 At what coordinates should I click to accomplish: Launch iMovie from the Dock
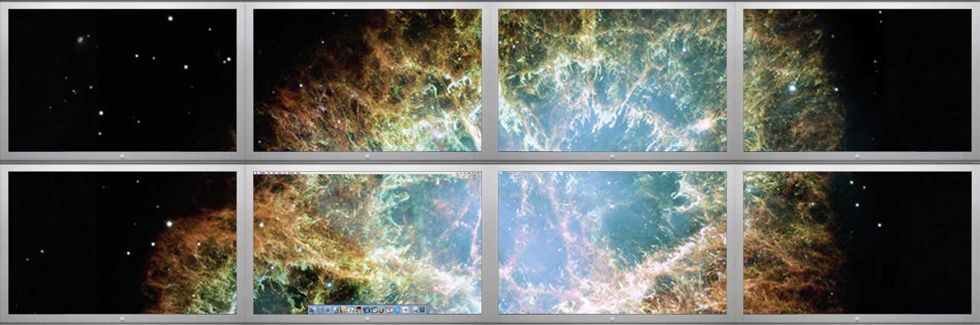click(367, 309)
